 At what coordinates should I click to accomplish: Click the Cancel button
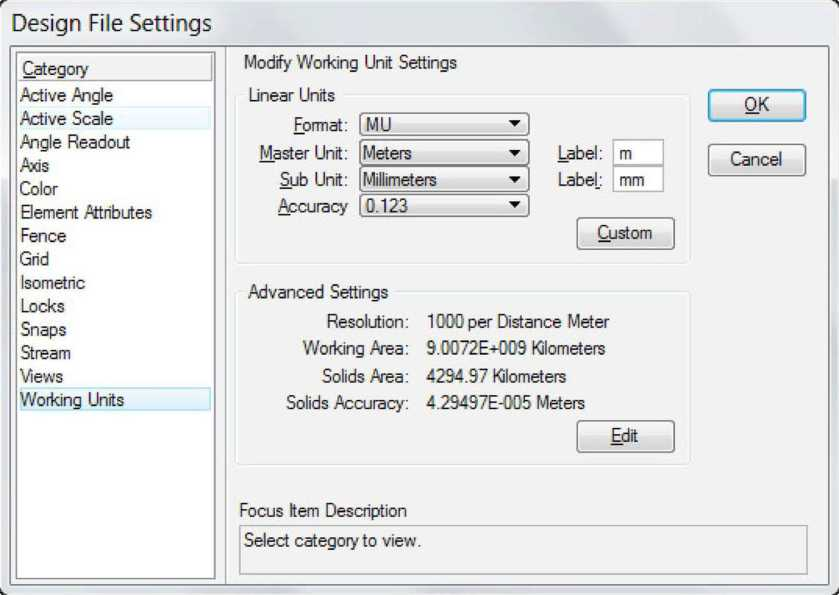755,159
